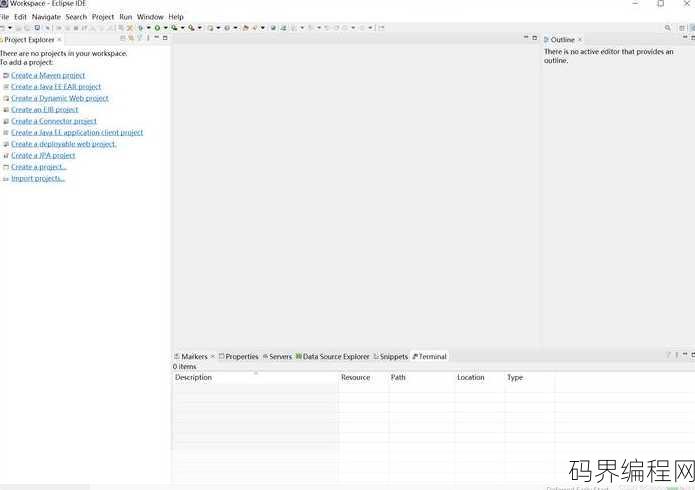Select the Project Explorer tab

tap(29, 40)
